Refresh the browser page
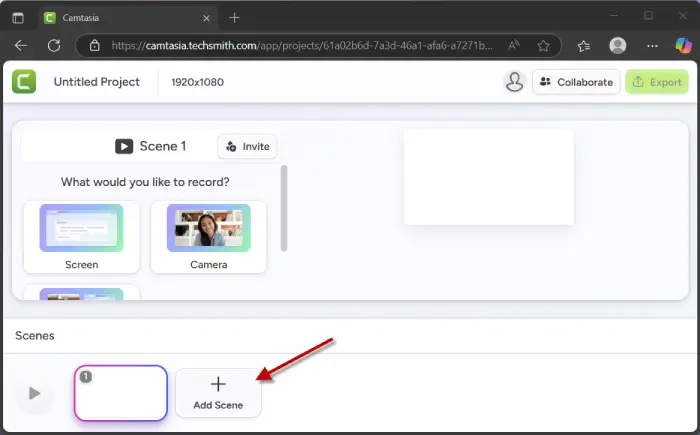700x435 pixels. coord(54,46)
